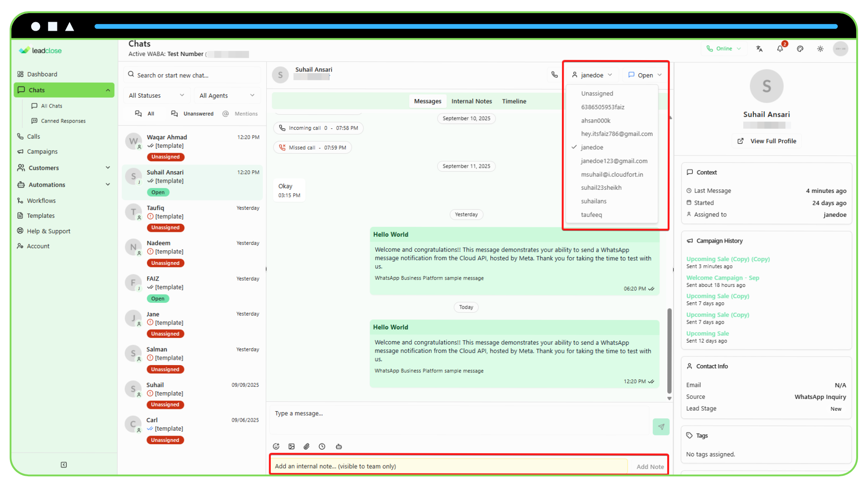This screenshot has height=488, width=868.
Task: Click the message area vertical scrollbar
Action: [669, 351]
